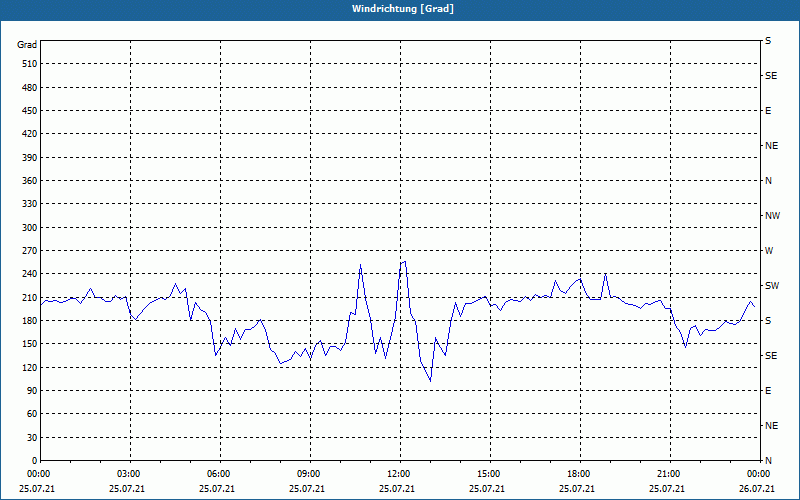This screenshot has height=500, width=800.
Task: Select the 18:00 time axis label
Action: (x=577, y=474)
